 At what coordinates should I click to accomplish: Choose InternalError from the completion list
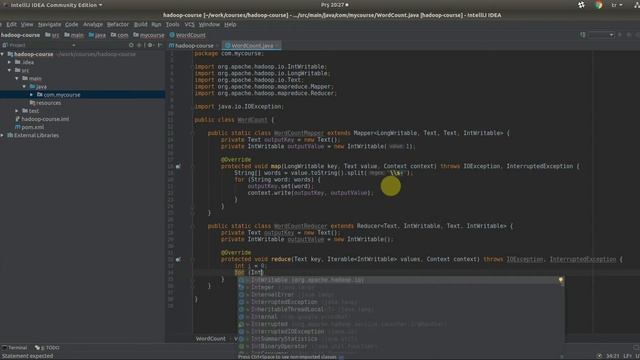(401, 295)
